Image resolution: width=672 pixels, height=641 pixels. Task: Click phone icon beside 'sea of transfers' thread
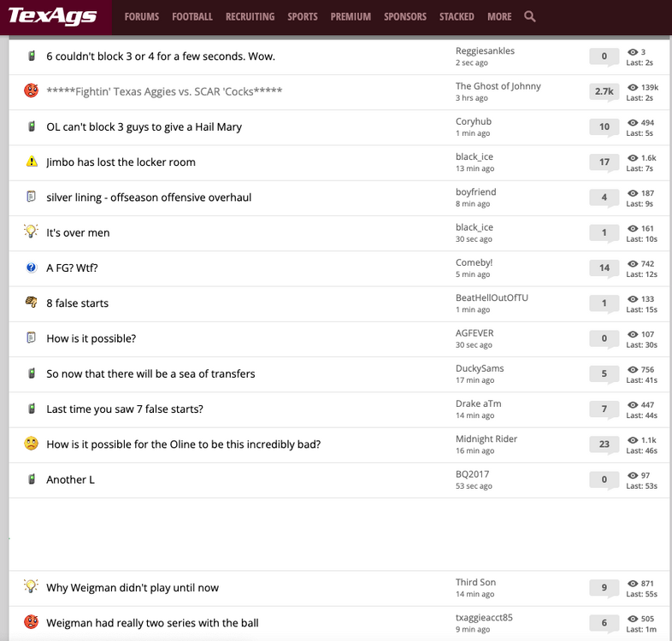coord(32,373)
